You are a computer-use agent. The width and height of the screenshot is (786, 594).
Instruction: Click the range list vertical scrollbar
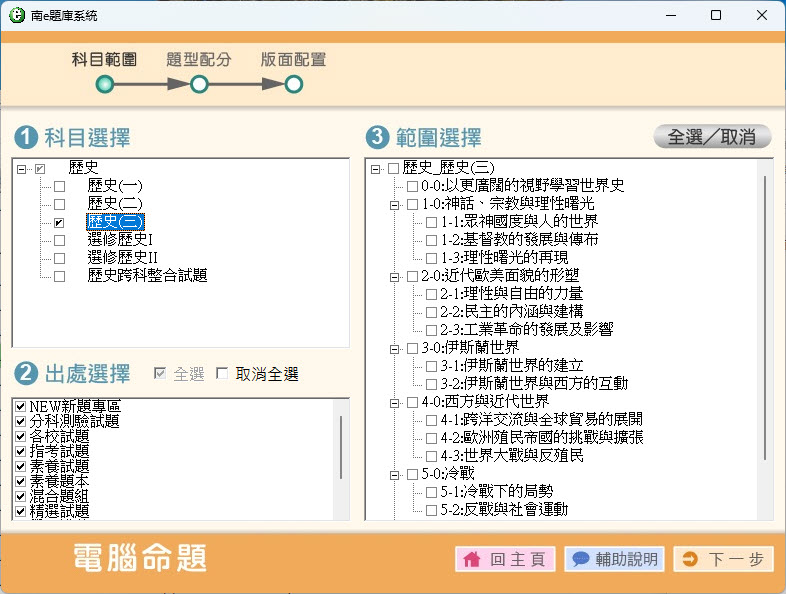coord(764,317)
